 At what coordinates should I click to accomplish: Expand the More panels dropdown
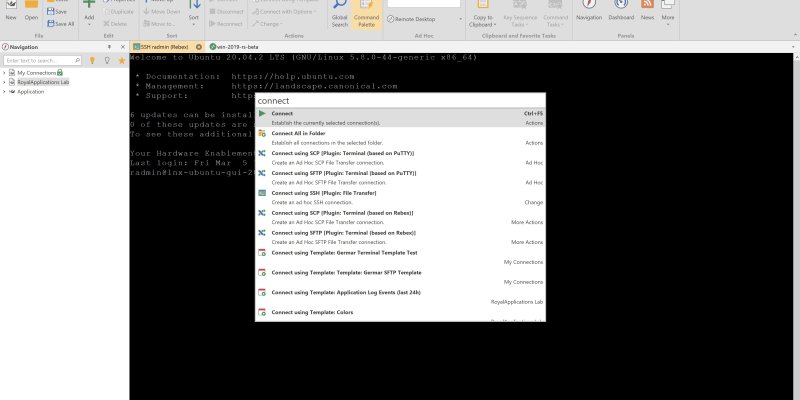click(x=668, y=18)
